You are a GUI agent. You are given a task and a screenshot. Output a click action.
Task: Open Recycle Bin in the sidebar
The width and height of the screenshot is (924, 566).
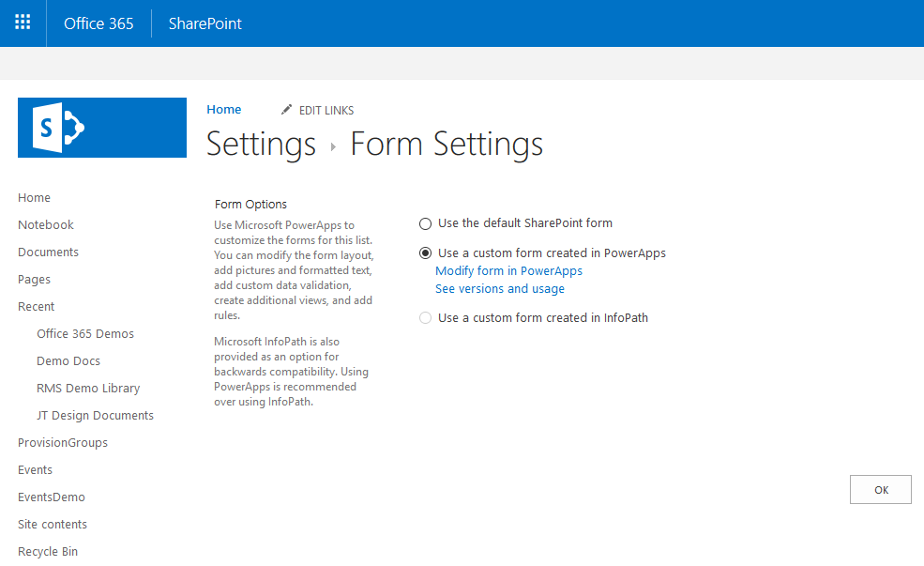(x=48, y=551)
